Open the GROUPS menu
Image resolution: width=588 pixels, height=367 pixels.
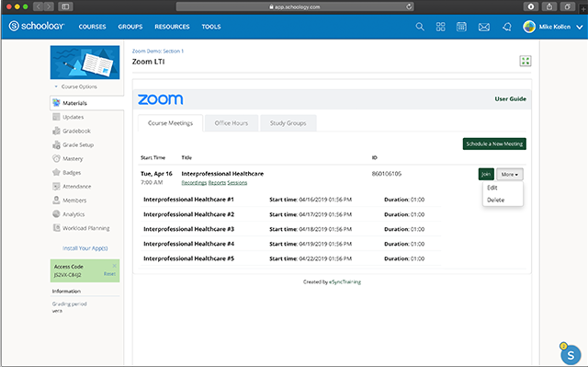coord(130,27)
